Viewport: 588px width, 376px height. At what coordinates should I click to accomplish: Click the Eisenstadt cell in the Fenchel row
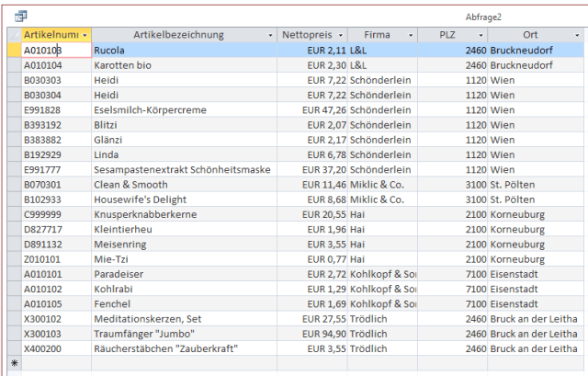(x=533, y=303)
